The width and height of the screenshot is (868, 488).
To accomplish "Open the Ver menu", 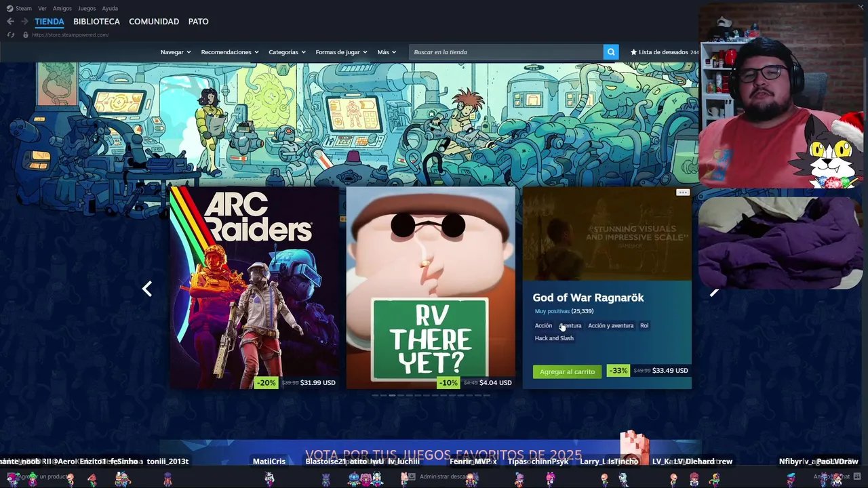I will [x=42, y=8].
